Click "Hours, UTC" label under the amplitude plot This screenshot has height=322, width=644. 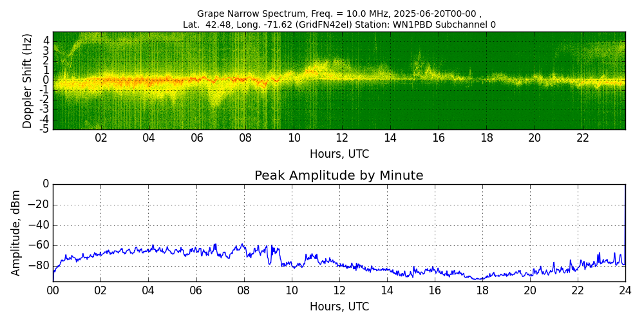339,307
